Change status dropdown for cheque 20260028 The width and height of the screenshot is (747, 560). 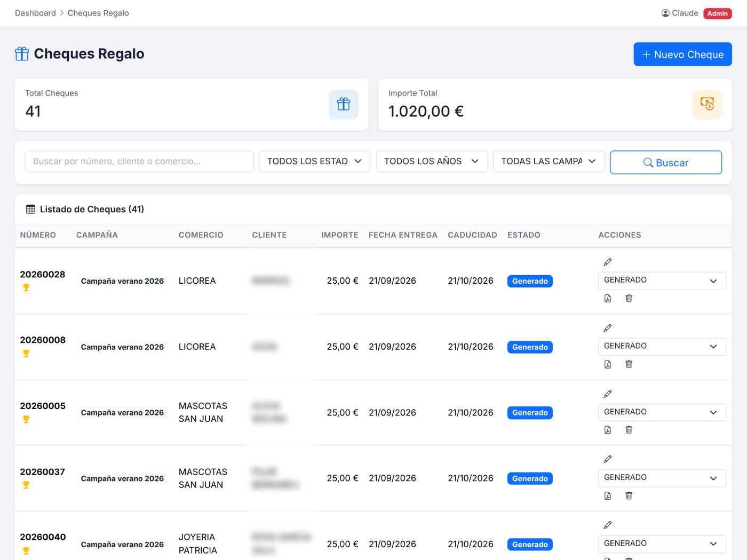pyautogui.click(x=662, y=281)
